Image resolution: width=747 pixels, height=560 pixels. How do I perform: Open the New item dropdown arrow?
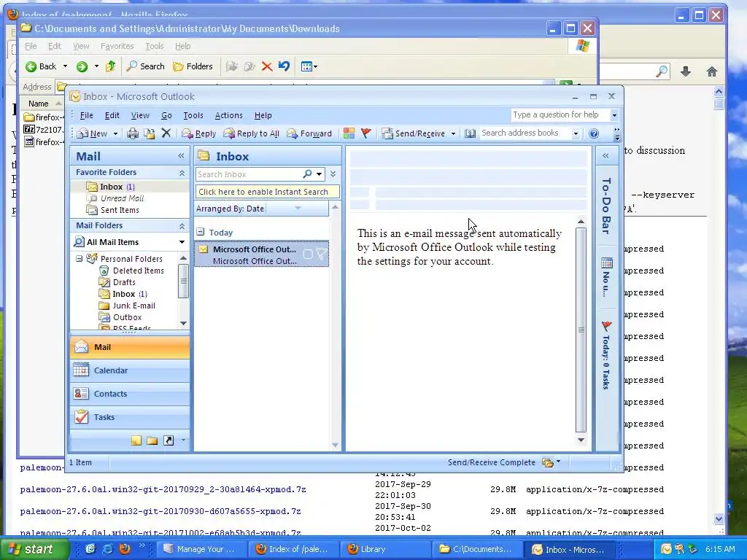(115, 134)
